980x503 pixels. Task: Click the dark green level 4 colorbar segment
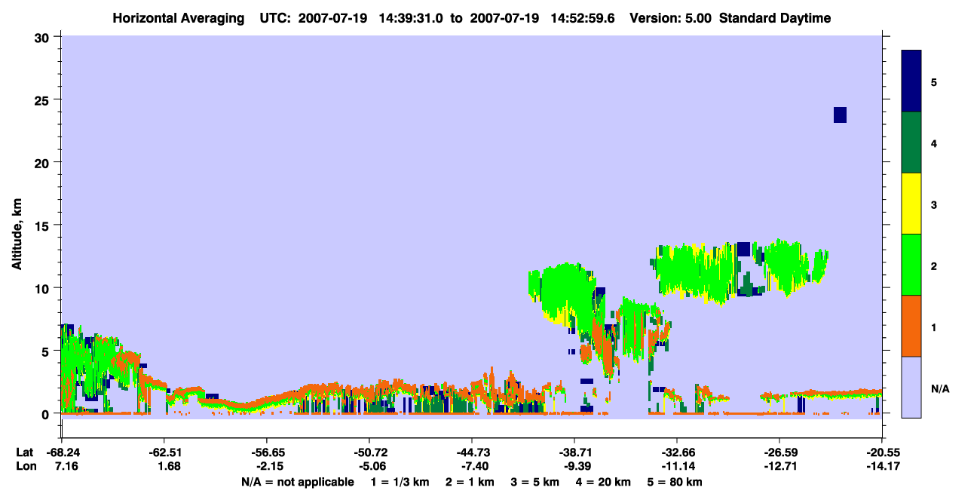click(911, 143)
